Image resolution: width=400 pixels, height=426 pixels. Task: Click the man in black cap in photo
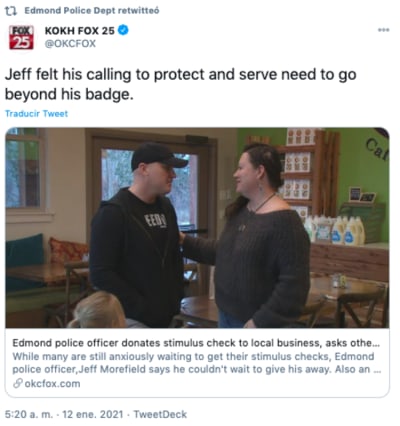tap(138, 235)
